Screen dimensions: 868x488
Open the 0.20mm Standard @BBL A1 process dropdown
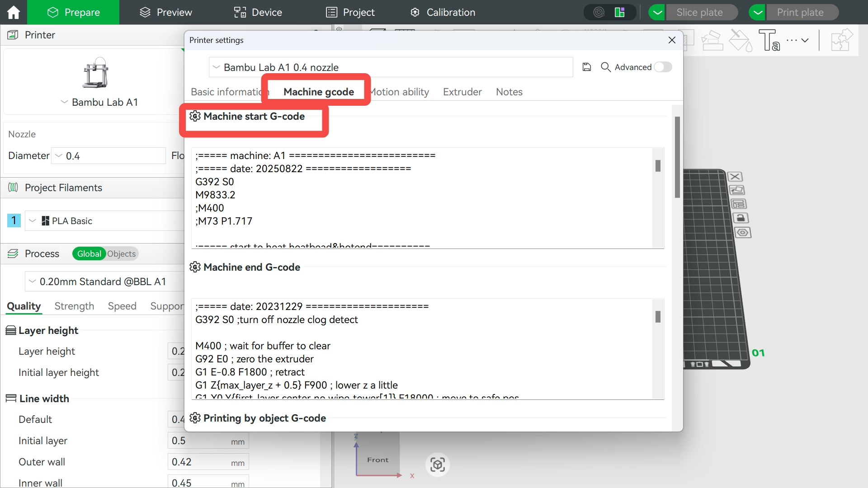(105, 282)
